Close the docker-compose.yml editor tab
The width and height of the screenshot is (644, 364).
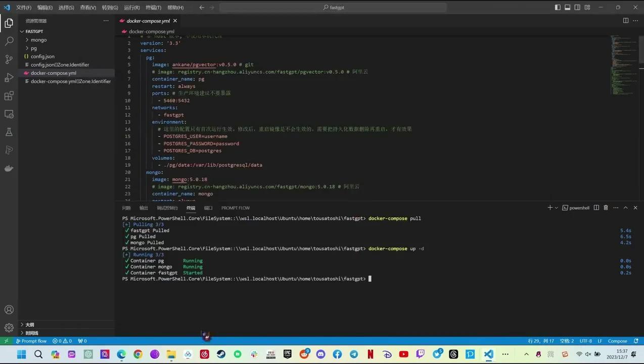tap(175, 21)
